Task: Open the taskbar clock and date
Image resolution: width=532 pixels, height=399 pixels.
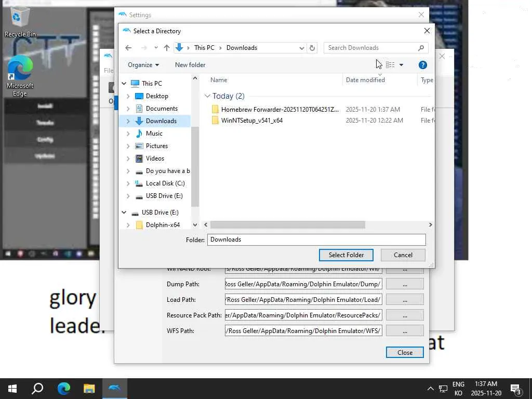Action: [486, 389]
